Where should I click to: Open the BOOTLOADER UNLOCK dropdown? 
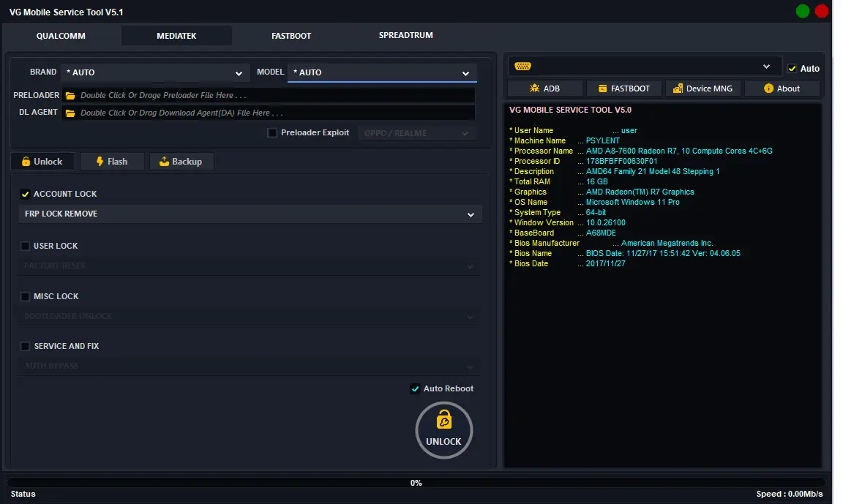[x=250, y=317]
